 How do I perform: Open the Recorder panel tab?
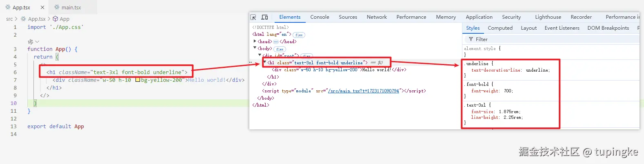[x=581, y=17]
